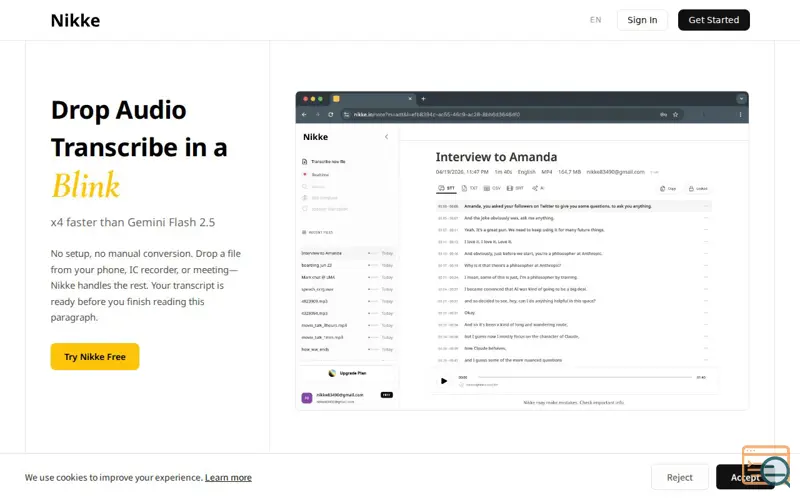
Task: Select the STT tab in demo
Action: pyautogui.click(x=447, y=188)
